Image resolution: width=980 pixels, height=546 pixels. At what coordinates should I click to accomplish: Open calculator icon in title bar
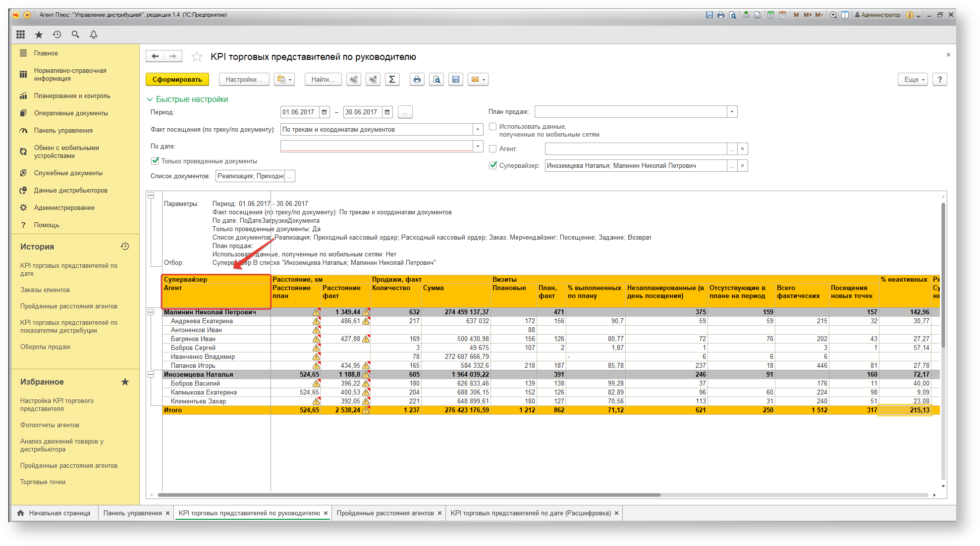click(x=770, y=15)
